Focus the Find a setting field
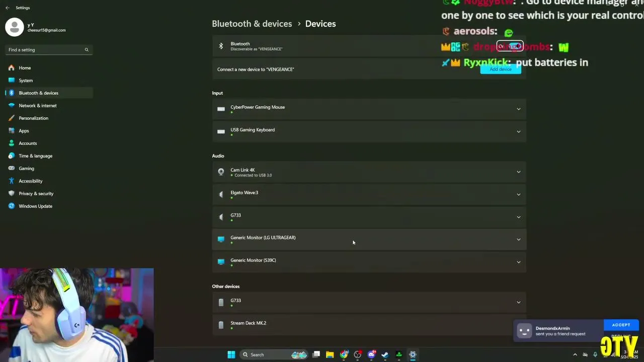 (48, 50)
